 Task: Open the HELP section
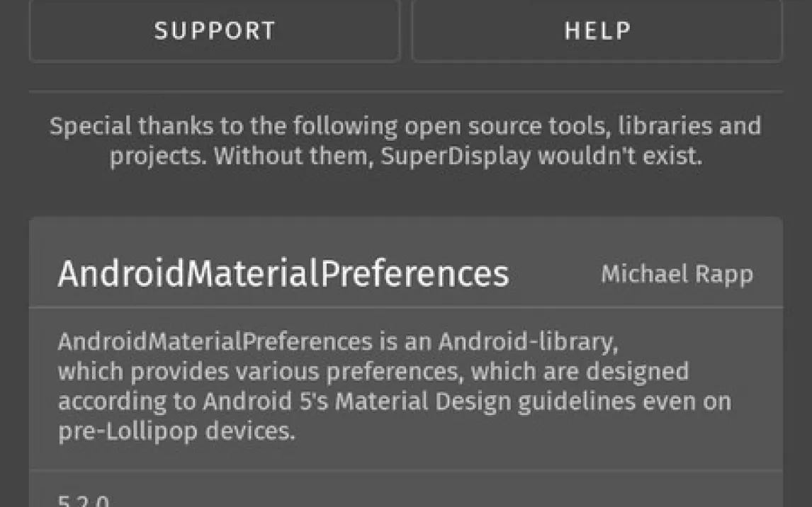(x=597, y=30)
